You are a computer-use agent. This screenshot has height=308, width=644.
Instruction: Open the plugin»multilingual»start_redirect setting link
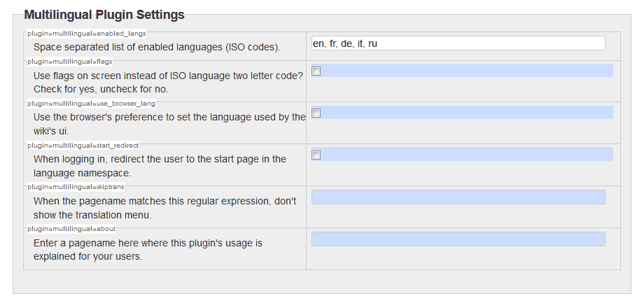[x=83, y=145]
